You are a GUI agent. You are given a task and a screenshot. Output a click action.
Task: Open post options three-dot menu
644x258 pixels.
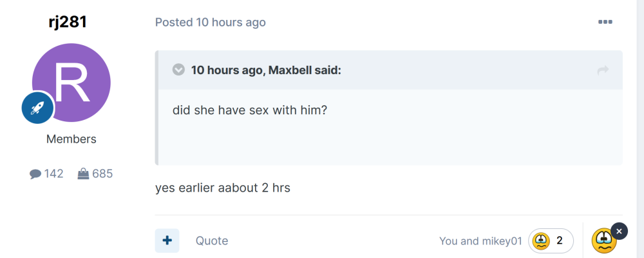(x=605, y=22)
